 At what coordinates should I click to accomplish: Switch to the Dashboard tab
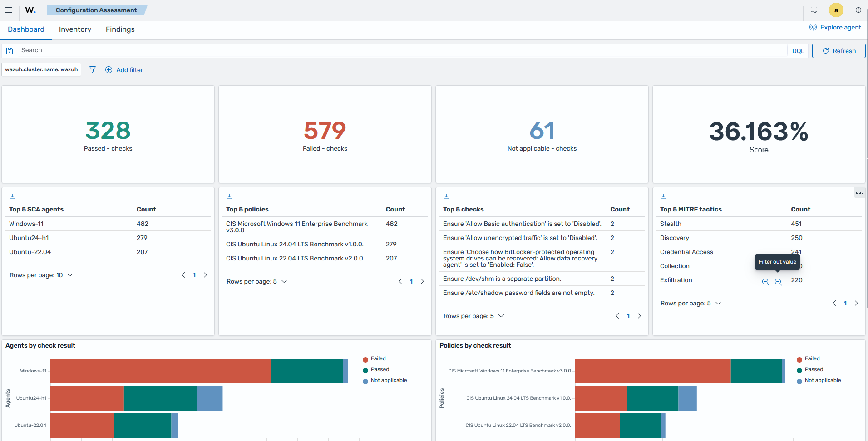(x=26, y=29)
